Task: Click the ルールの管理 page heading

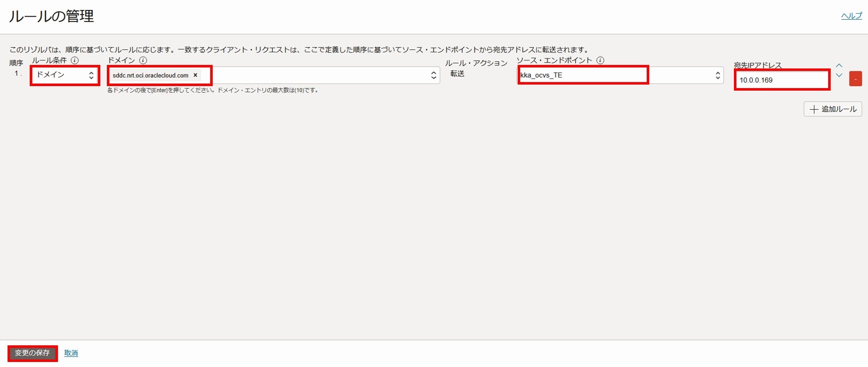Action: pos(51,16)
